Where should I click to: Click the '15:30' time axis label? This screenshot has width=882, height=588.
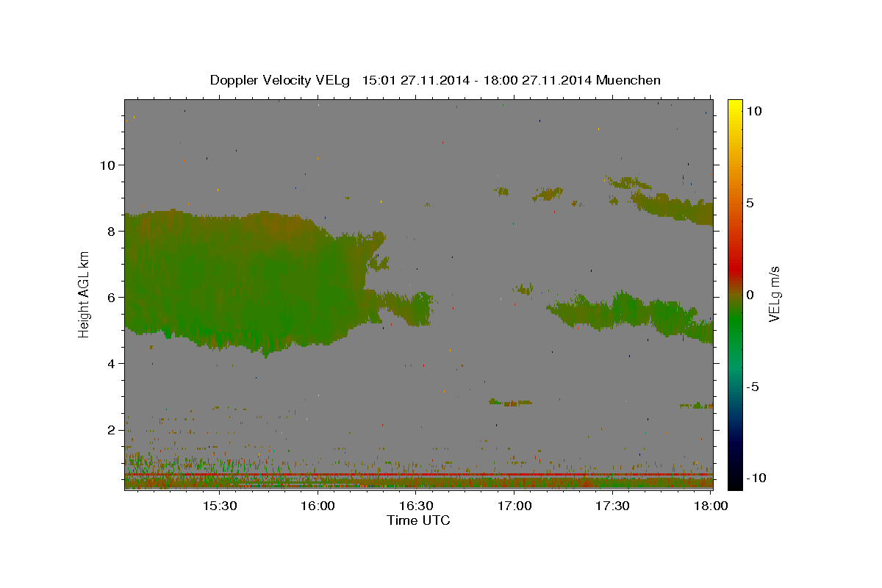tap(219, 506)
